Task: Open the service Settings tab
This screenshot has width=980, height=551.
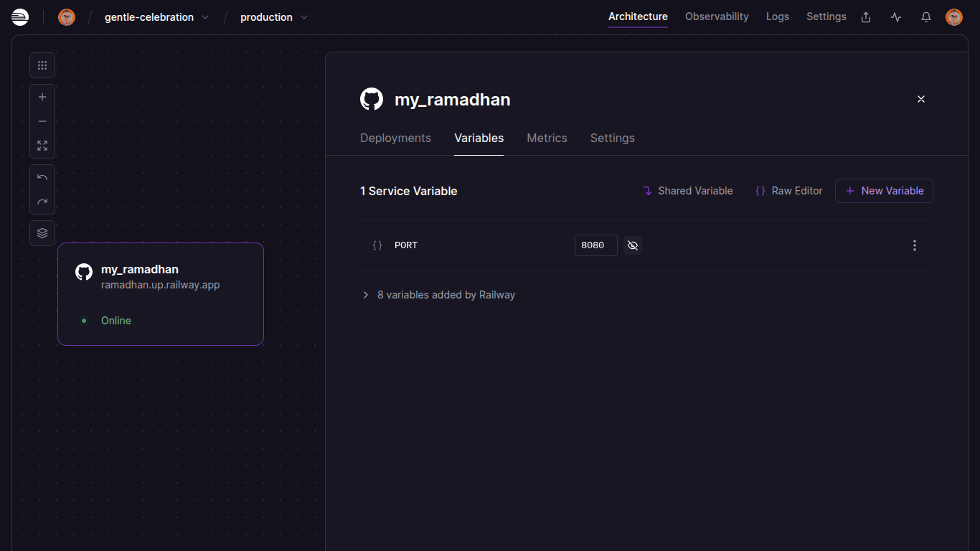Action: (x=613, y=138)
